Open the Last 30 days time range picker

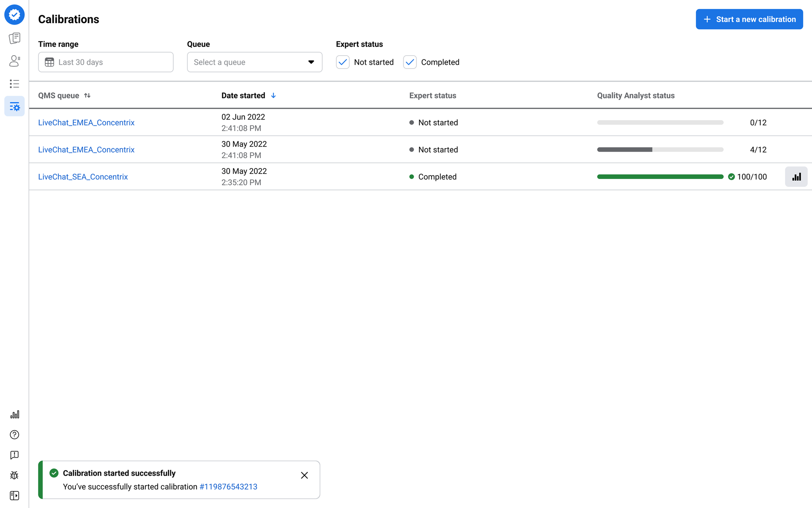(106, 62)
